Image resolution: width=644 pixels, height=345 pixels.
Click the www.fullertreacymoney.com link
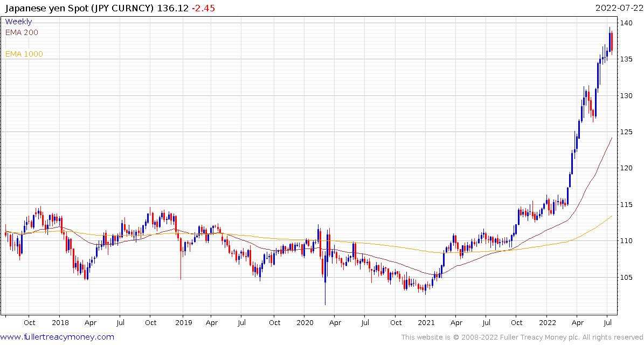coord(57,337)
